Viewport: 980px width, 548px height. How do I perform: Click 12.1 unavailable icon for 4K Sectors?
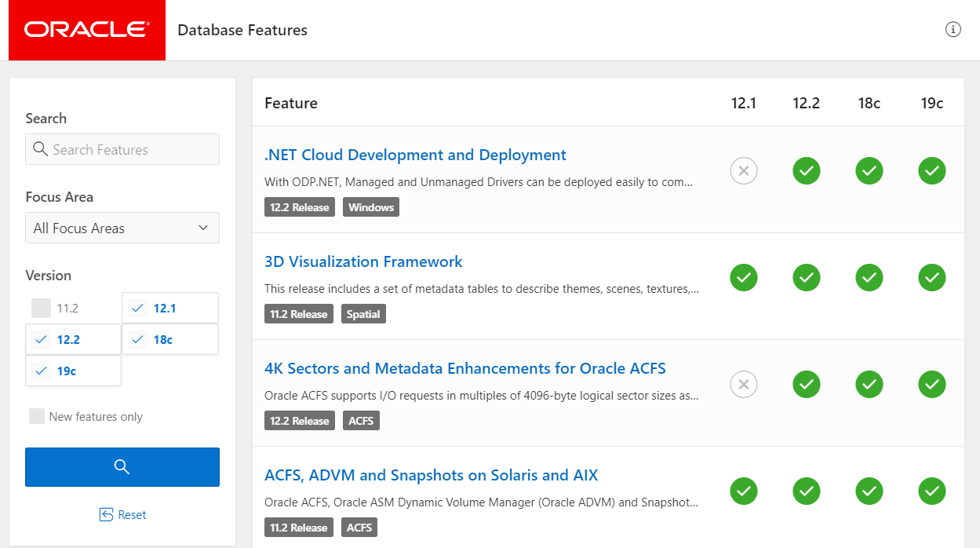744,384
